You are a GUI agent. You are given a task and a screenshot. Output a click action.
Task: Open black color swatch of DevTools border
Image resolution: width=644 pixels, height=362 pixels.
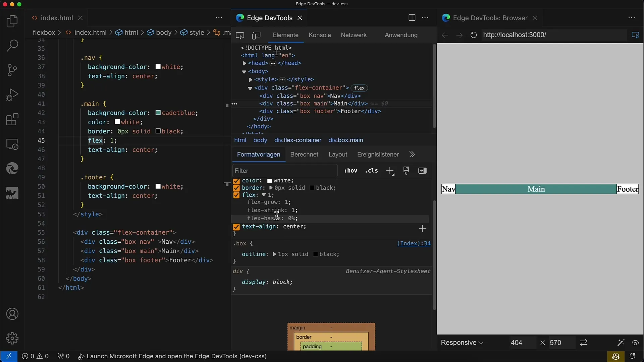point(312,188)
